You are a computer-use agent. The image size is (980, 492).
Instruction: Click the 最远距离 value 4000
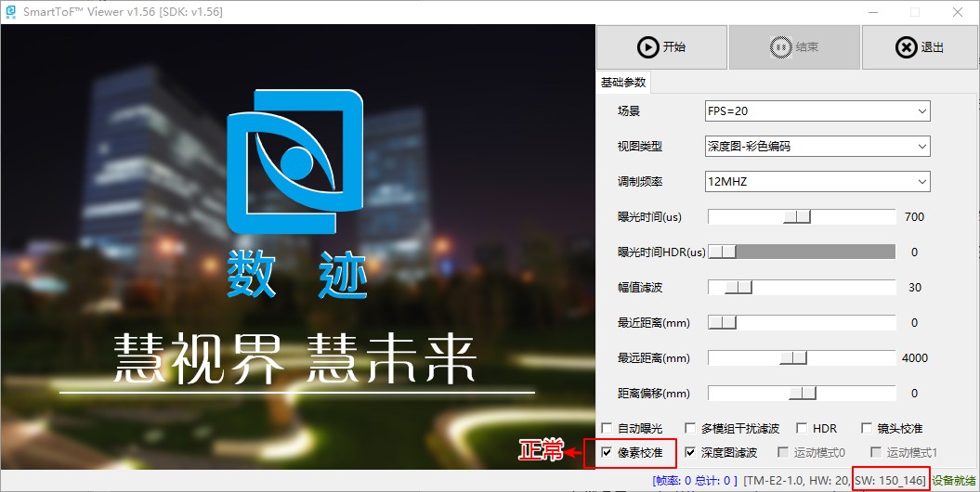(x=915, y=357)
